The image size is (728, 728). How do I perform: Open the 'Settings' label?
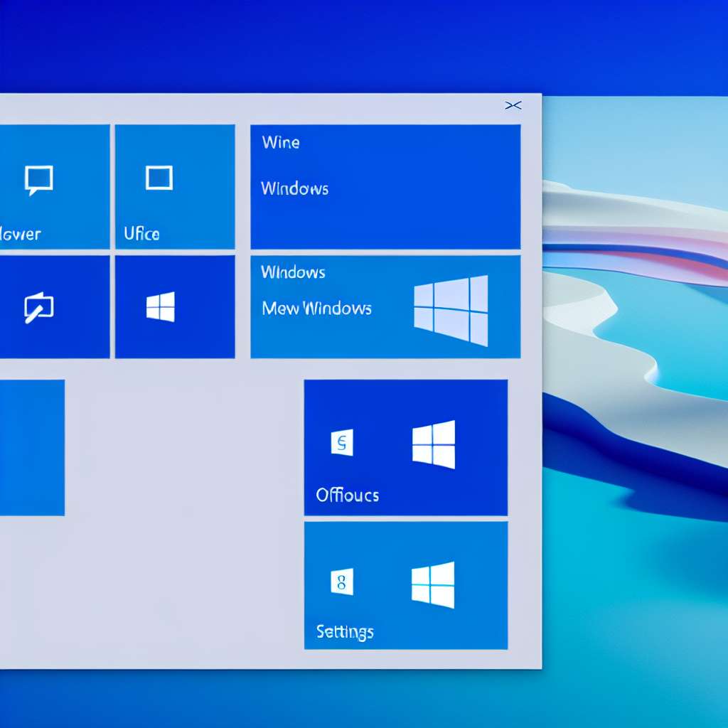click(x=345, y=632)
